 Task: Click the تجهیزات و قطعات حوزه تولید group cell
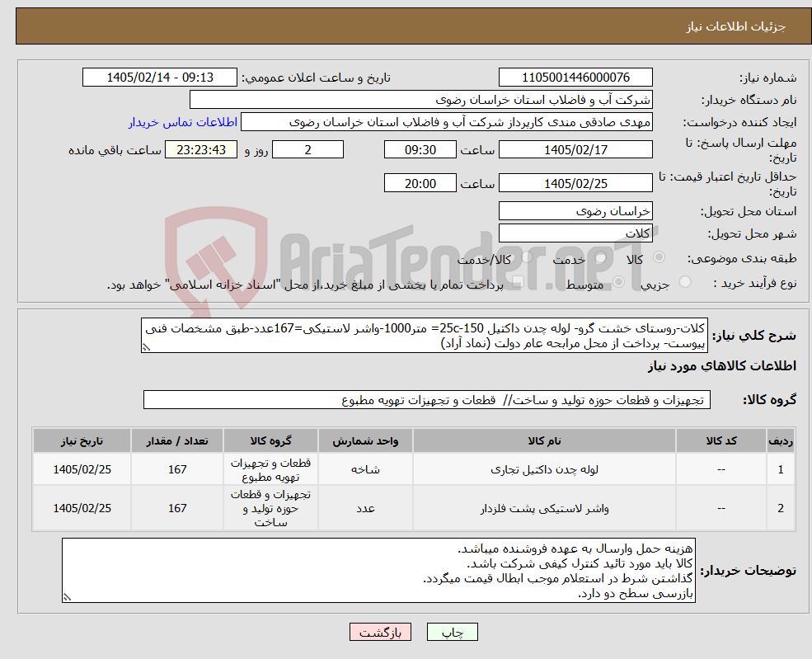click(x=270, y=508)
